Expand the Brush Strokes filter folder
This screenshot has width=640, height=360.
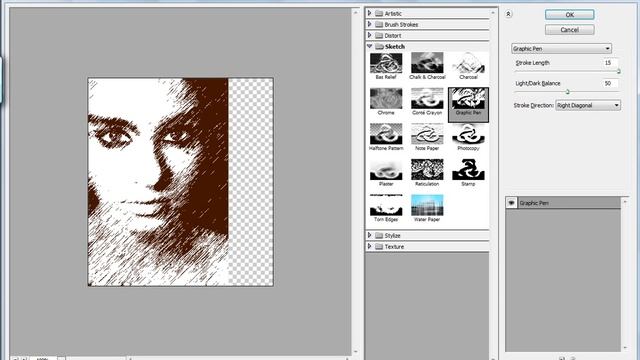pyautogui.click(x=369, y=24)
